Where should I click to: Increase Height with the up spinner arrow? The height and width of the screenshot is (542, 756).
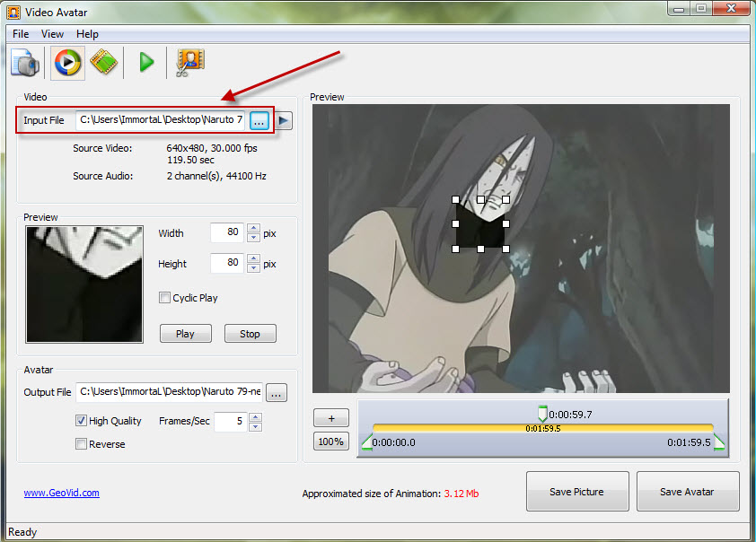(x=253, y=258)
